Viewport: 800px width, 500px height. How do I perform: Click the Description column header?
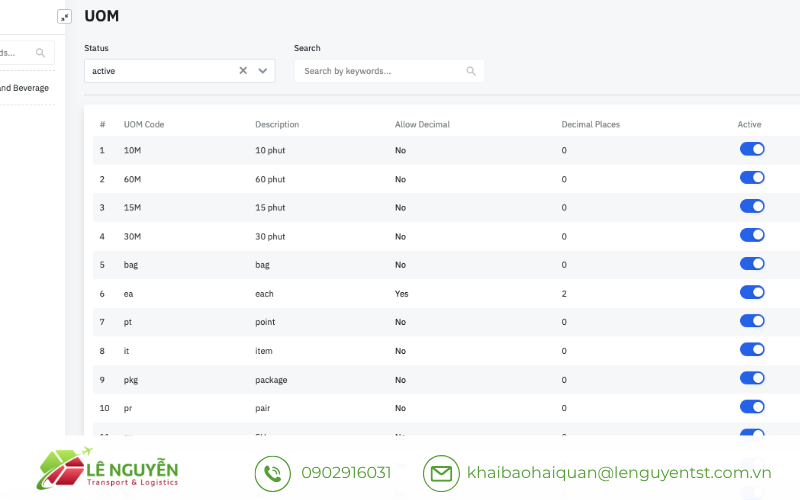pos(277,124)
